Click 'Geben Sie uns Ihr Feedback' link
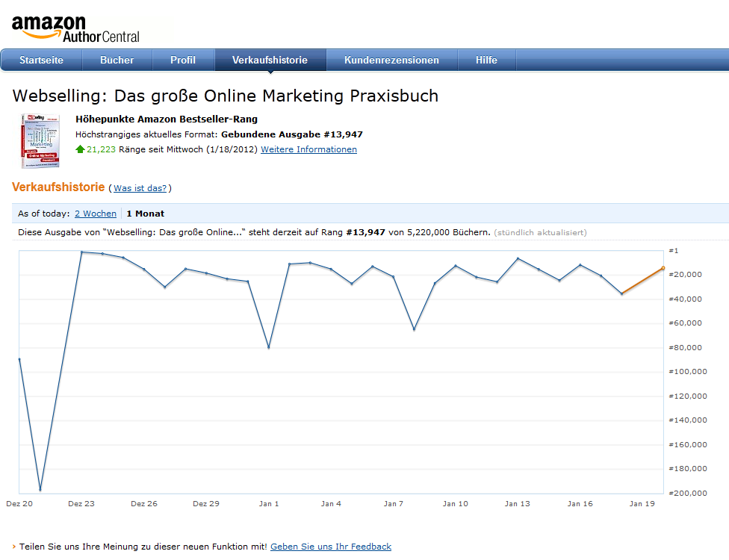Image resolution: width=729 pixels, height=560 pixels. (331, 547)
